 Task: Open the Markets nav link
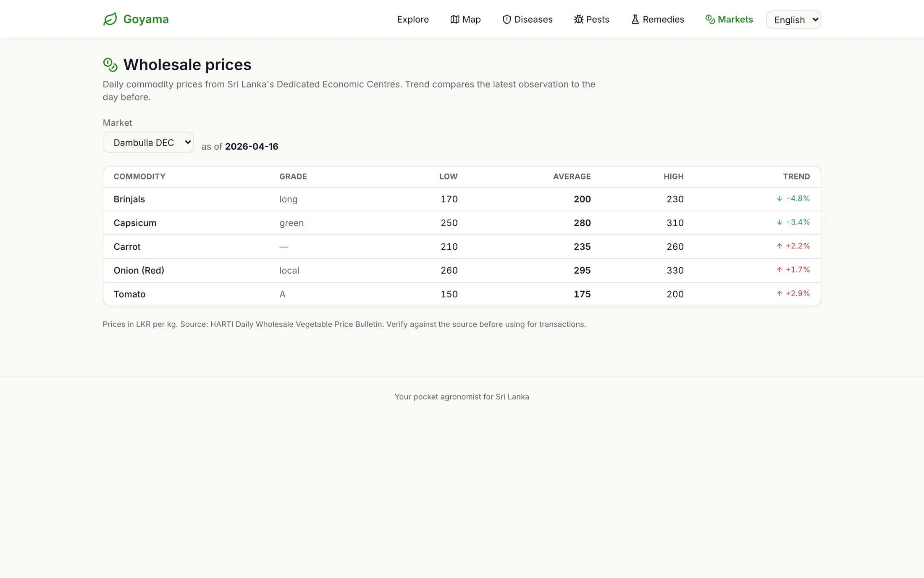[729, 19]
